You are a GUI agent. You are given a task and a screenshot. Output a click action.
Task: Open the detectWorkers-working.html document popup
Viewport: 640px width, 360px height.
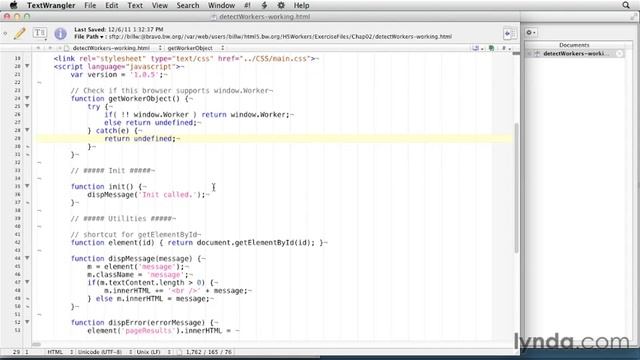click(x=117, y=48)
